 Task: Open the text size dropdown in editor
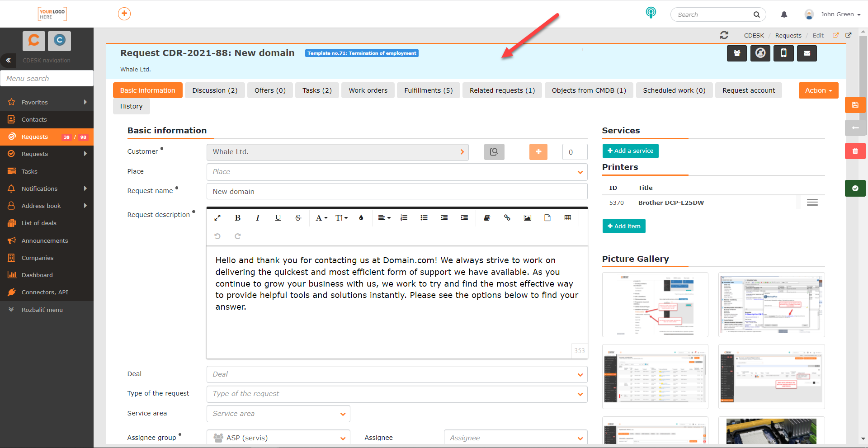[x=342, y=218]
